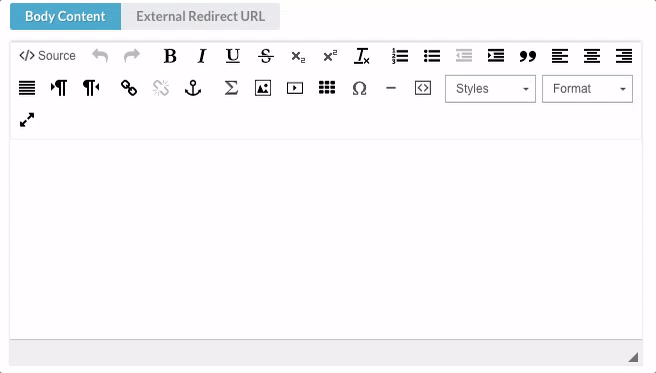
Task: Insert a horizontal line
Action: click(391, 88)
